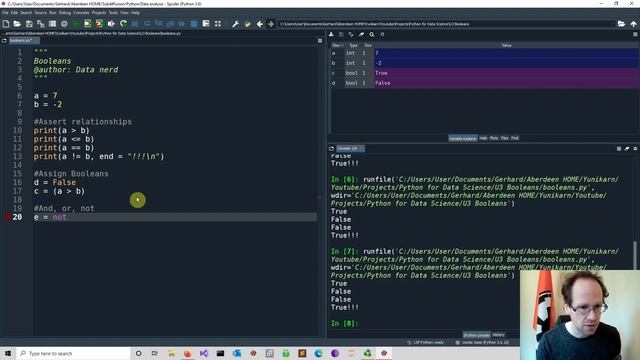Select variable c value True cell
Image resolution: width=640 pixels, height=360 pixels.
coord(506,73)
